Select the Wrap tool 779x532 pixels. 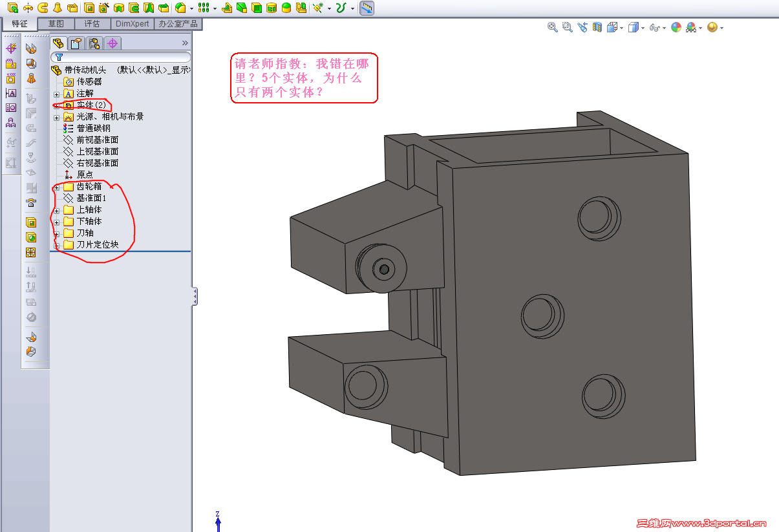point(272,8)
